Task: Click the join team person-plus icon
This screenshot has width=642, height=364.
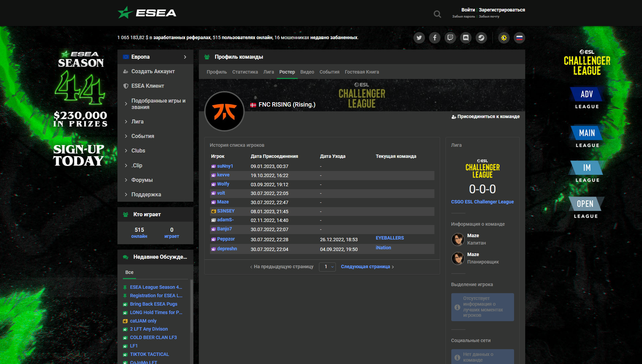Action: 454,117
